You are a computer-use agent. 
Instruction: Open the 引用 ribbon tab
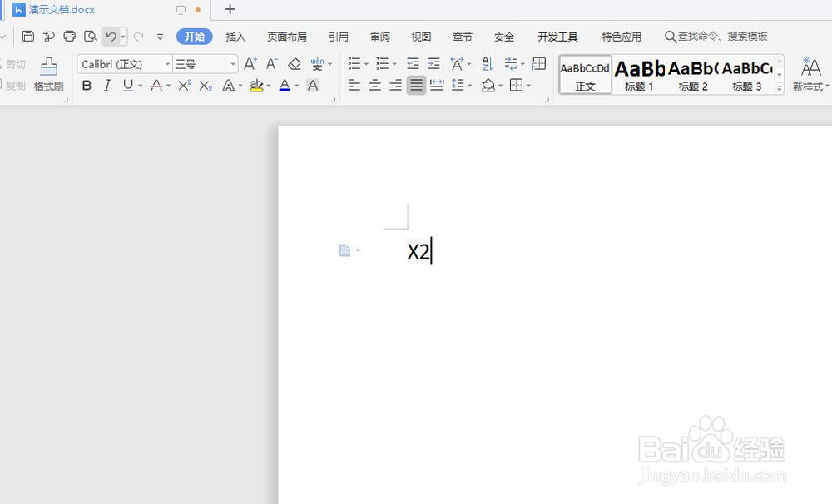pos(338,37)
